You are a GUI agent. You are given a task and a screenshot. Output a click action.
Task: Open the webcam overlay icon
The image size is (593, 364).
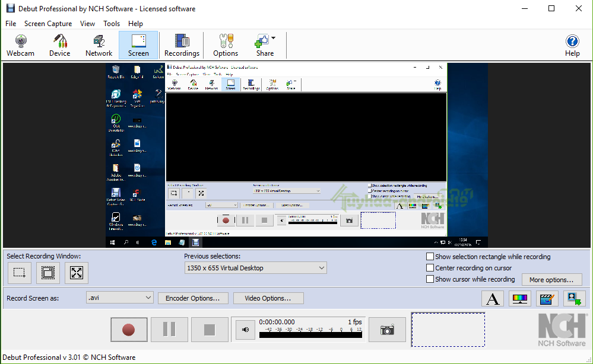pyautogui.click(x=575, y=299)
